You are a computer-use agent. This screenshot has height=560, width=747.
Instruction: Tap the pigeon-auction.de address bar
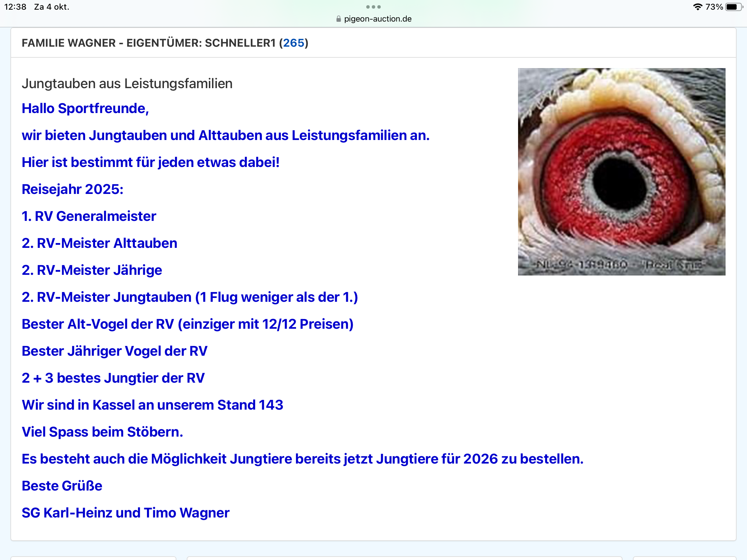(377, 19)
